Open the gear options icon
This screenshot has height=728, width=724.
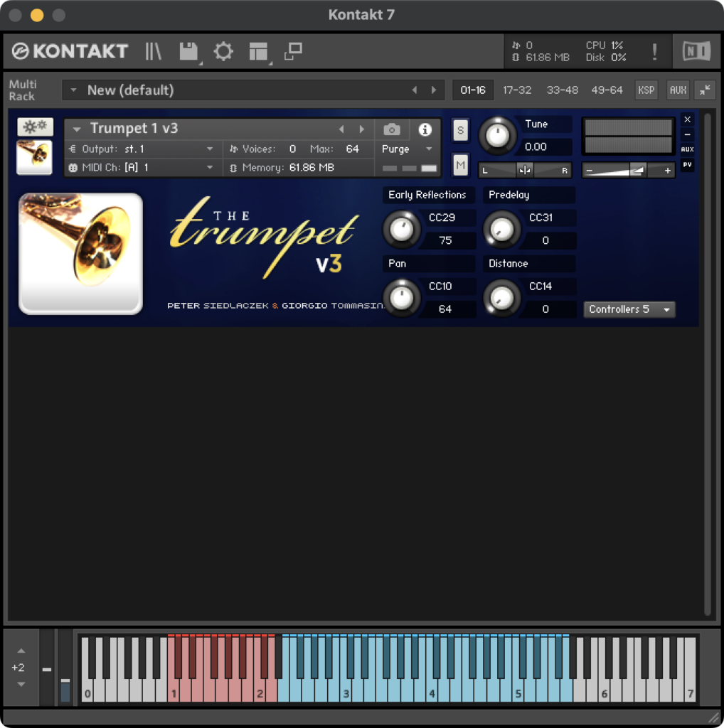coord(223,51)
